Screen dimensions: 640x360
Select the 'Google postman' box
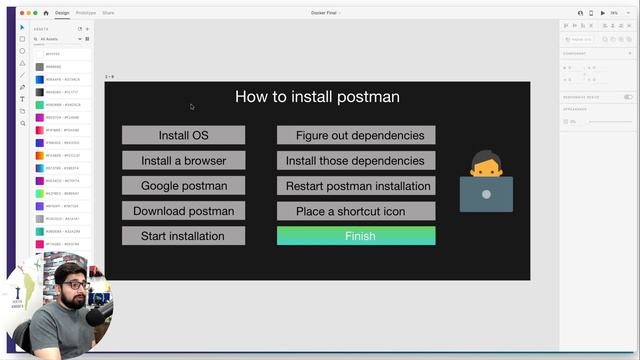(184, 186)
